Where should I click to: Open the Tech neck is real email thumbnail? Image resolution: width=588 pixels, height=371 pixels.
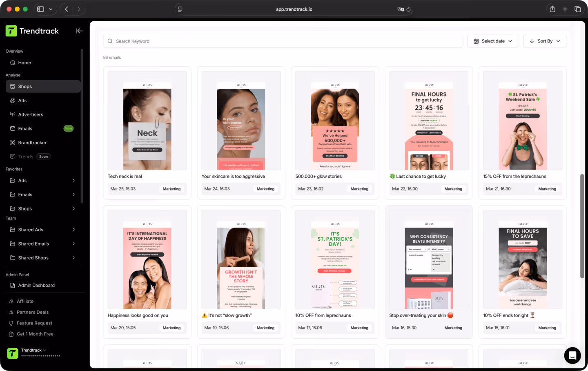147,121
